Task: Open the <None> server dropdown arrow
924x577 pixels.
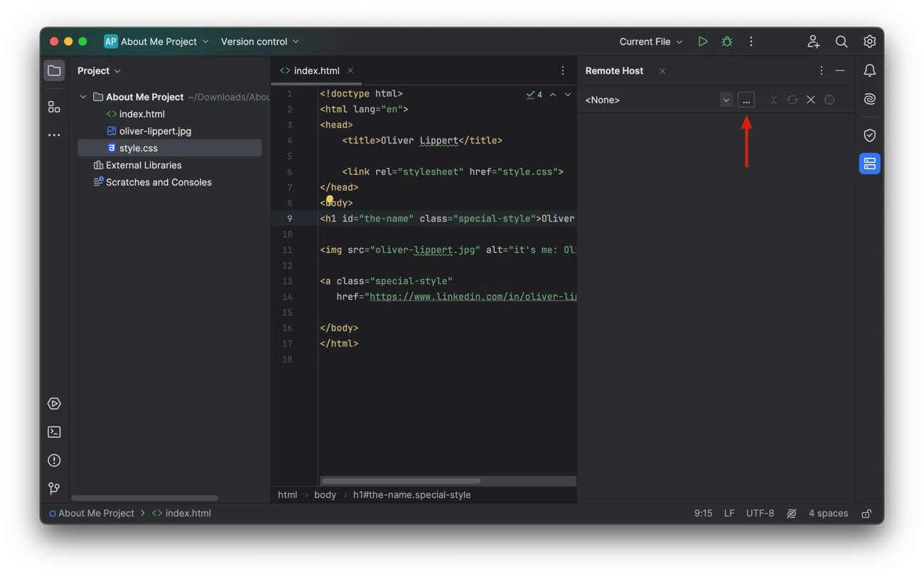Action: (726, 99)
